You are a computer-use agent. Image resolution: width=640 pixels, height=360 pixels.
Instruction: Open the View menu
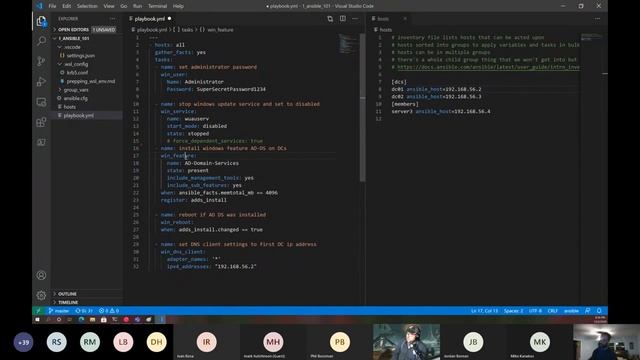point(109,6)
